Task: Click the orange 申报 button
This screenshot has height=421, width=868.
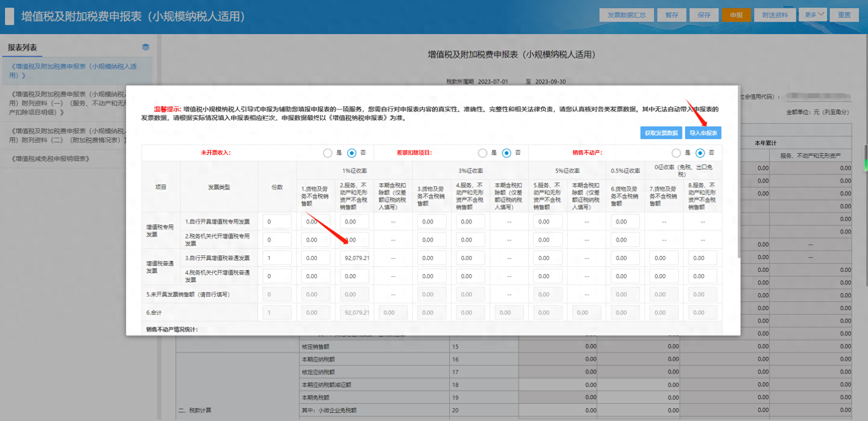Action: (x=736, y=15)
